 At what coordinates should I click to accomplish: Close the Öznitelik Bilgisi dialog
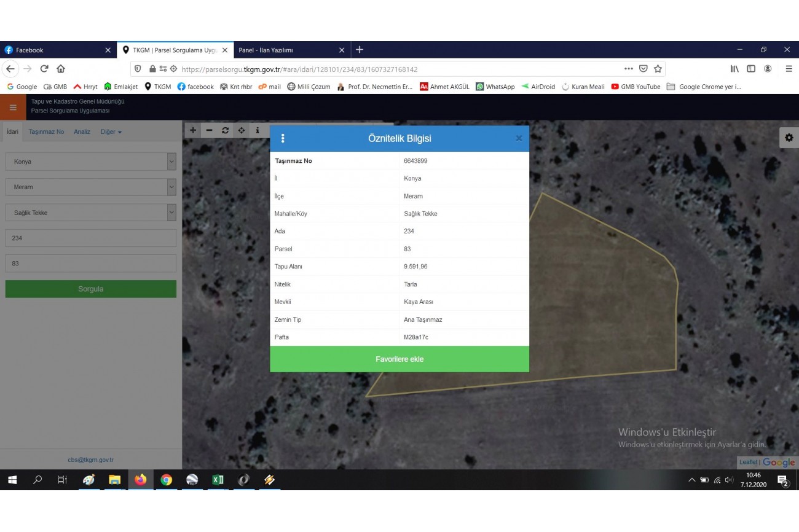(519, 139)
